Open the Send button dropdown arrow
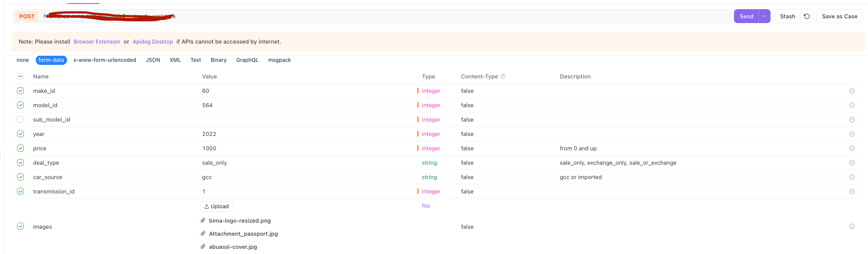Viewport: 868px width, 254px height. 764,17
